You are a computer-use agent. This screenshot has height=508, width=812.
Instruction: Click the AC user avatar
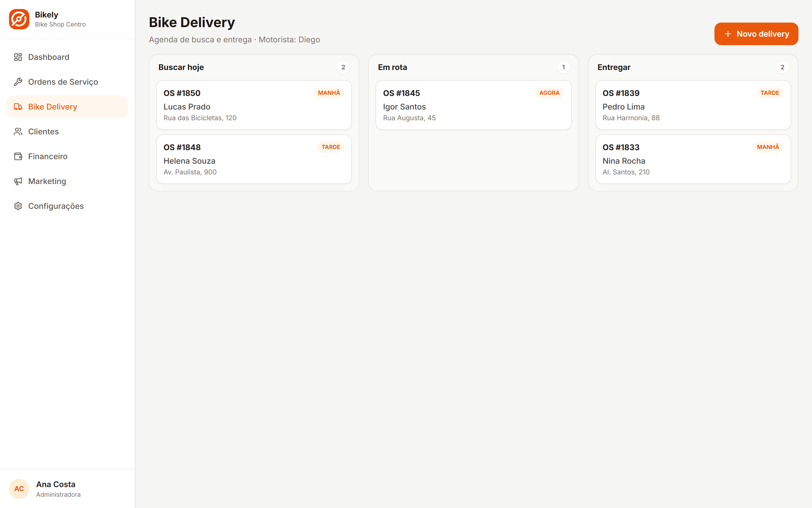pyautogui.click(x=19, y=489)
